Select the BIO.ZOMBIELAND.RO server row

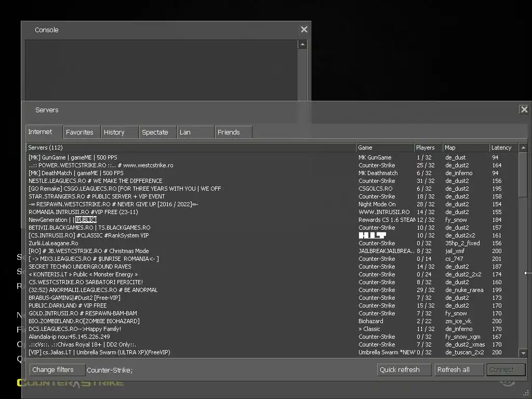(272, 321)
